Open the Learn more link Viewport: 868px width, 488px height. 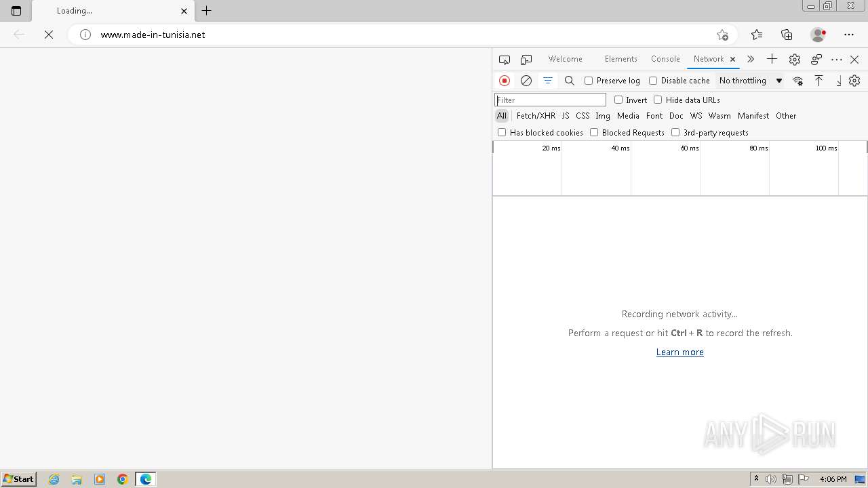coord(679,352)
